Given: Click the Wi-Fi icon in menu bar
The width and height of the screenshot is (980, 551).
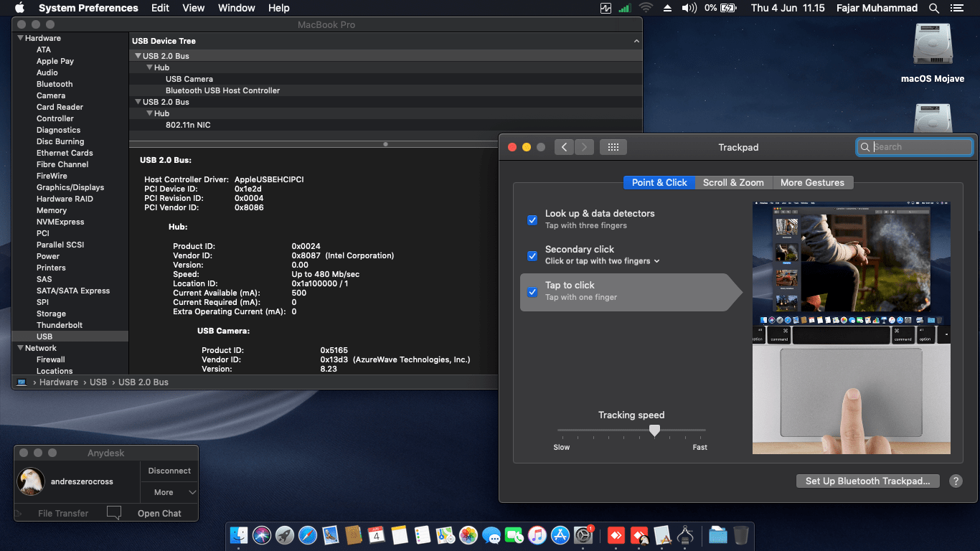Looking at the screenshot, I should pyautogui.click(x=646, y=8).
